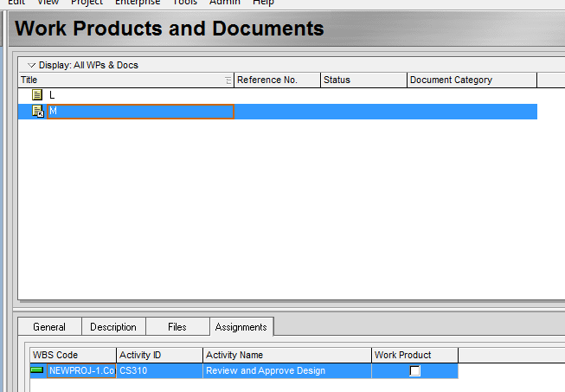Click the WBS Code column header
565x392 pixels.
(x=74, y=356)
